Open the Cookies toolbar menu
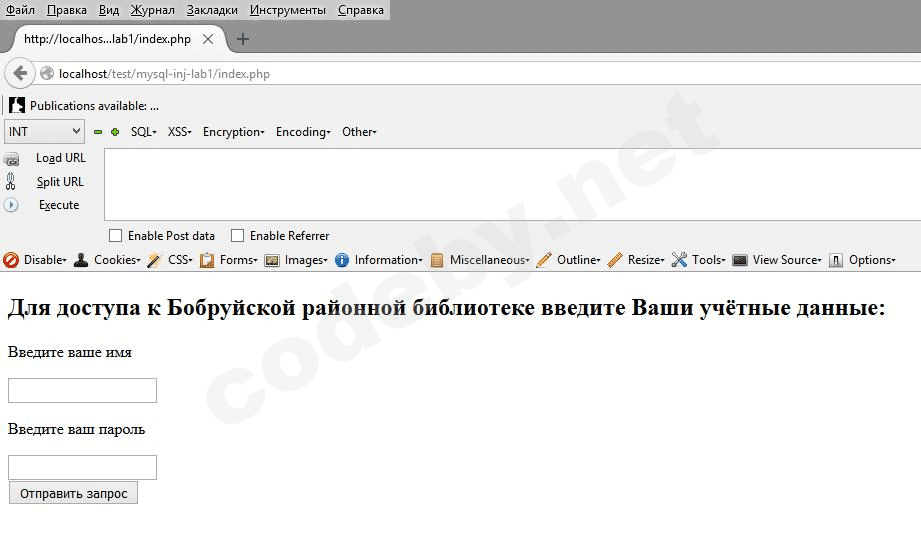 (x=117, y=260)
